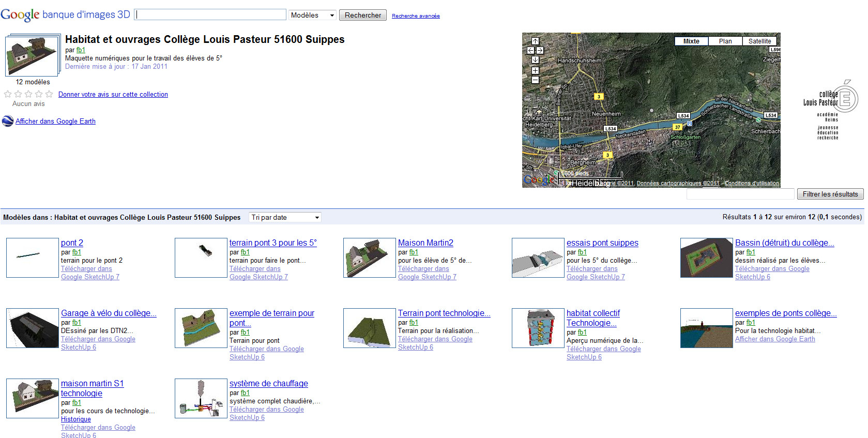Screen dimensions: 868x438
Task: Zoom in on the map
Action: click(535, 70)
